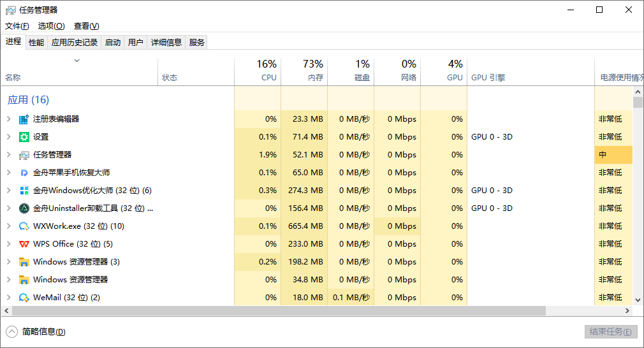644x348 pixels.
Task: Click the 233.0 MB memory cell
Action: coord(304,243)
